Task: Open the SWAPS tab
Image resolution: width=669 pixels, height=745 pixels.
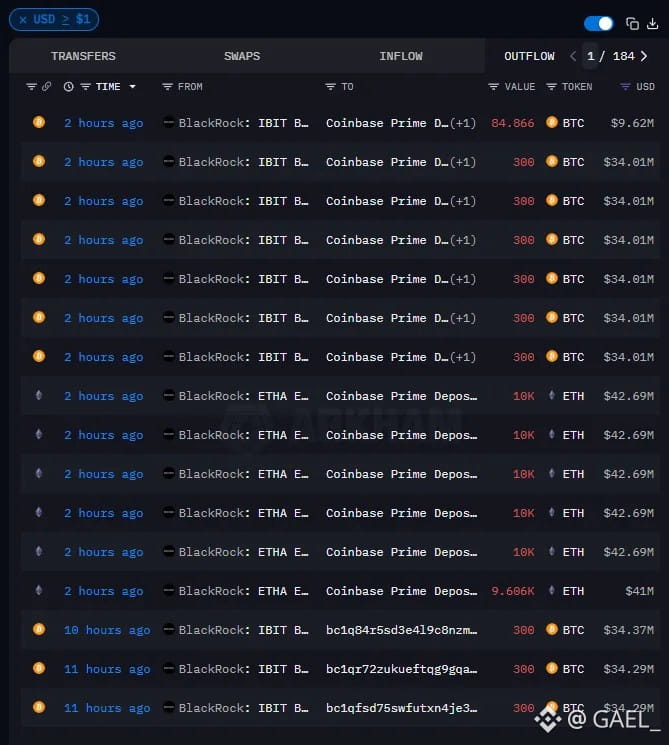Action: click(242, 56)
